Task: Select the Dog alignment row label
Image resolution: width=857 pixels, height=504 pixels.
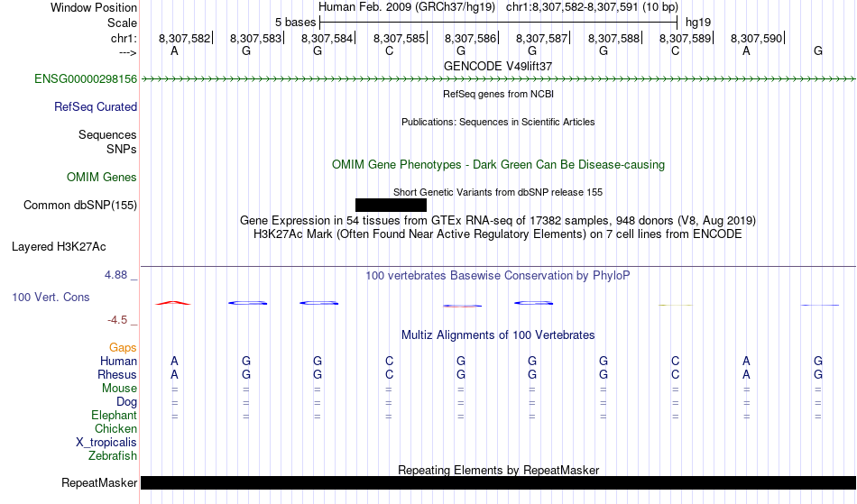Action: [127, 402]
